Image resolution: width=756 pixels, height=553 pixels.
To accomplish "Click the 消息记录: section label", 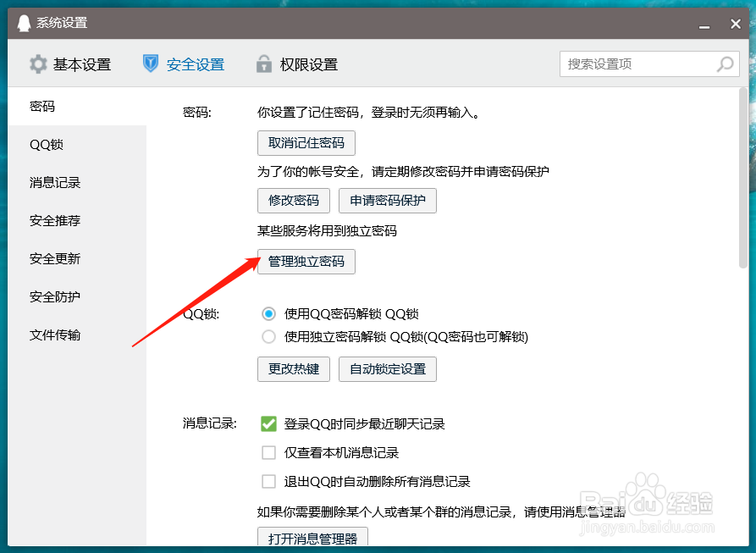I will tap(210, 423).
